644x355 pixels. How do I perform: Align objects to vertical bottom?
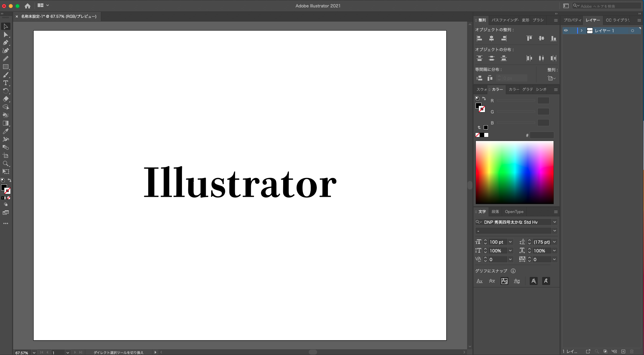click(x=554, y=38)
